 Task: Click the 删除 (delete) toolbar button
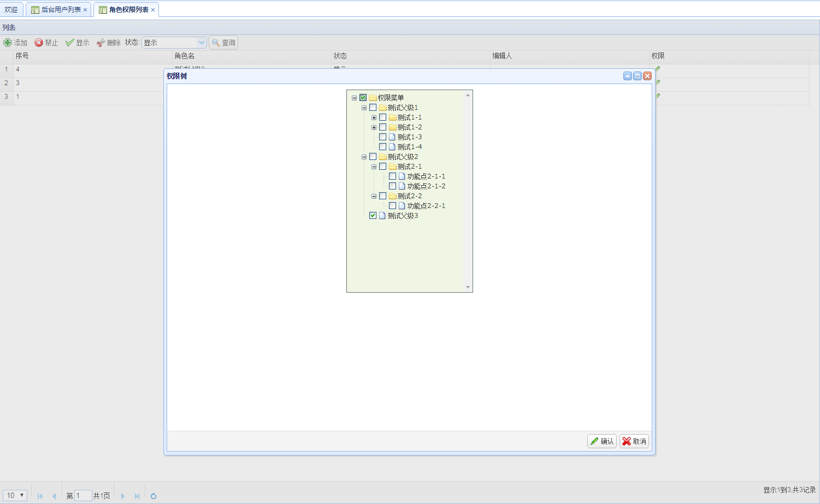[109, 43]
